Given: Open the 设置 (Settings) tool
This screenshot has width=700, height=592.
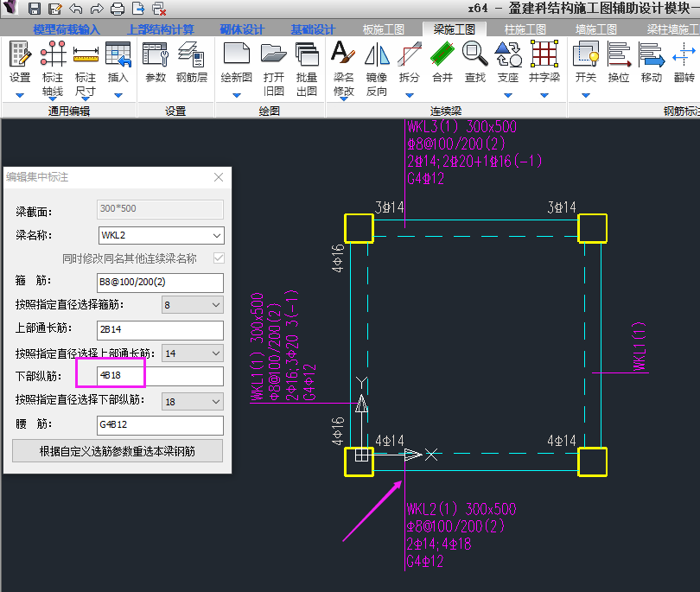Looking at the screenshot, I should 20,62.
